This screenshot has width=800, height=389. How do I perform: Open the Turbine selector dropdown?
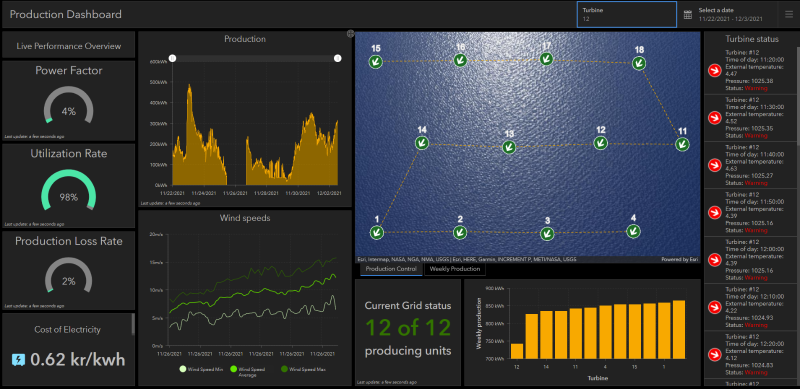(x=627, y=14)
